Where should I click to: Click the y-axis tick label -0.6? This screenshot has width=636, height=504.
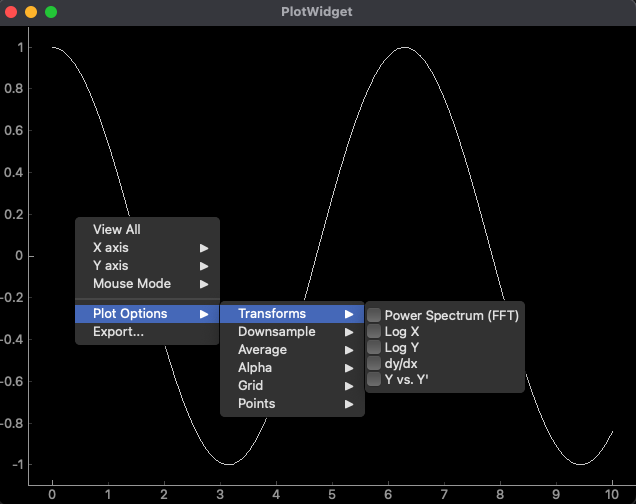coord(12,382)
